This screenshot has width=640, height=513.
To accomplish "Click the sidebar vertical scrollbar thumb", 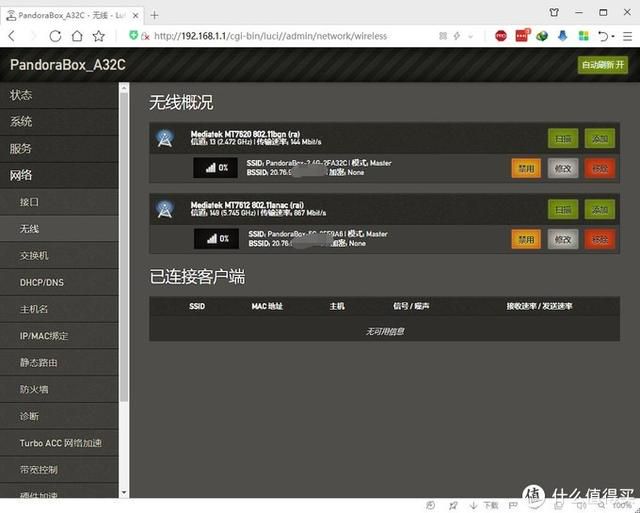I will click(124, 247).
